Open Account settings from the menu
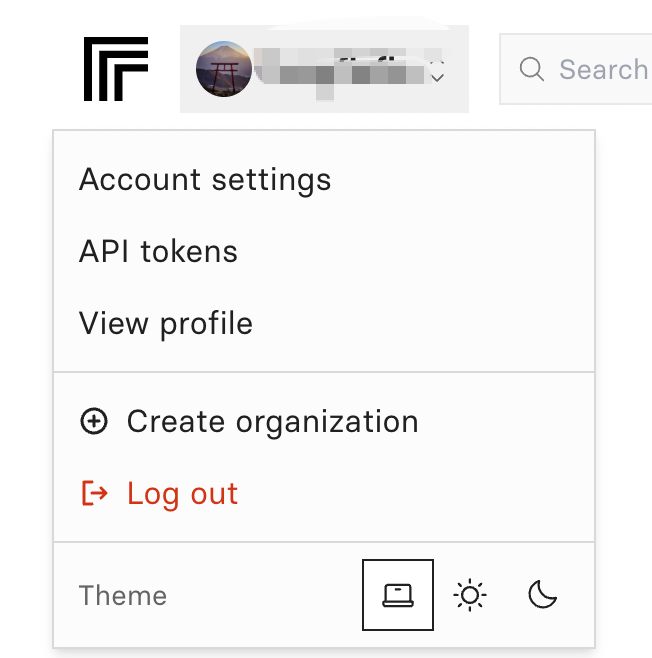 (x=205, y=180)
